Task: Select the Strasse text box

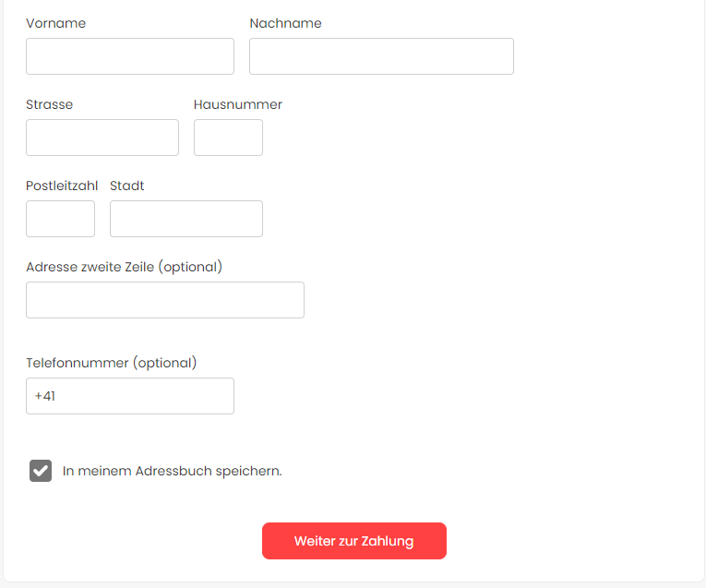Action: tap(102, 138)
